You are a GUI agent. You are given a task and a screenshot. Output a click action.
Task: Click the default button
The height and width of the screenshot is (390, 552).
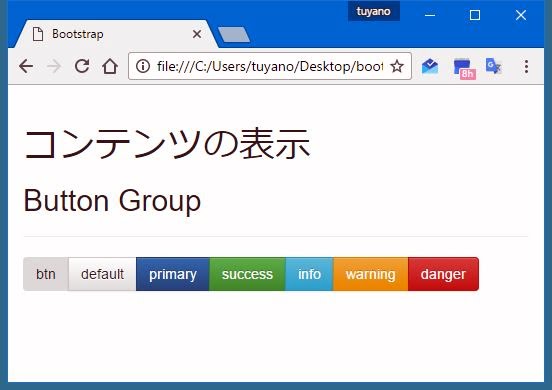[102, 274]
